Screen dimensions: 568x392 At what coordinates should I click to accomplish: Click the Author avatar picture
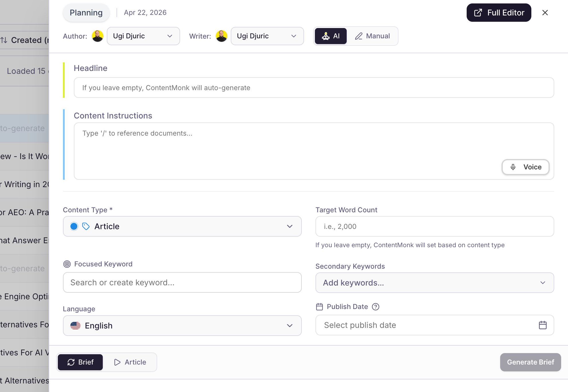click(98, 36)
